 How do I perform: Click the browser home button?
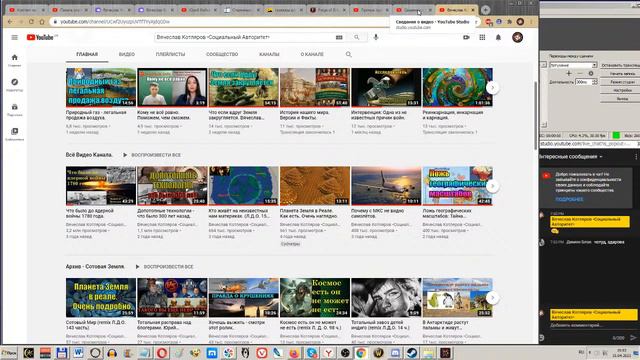coord(42,22)
